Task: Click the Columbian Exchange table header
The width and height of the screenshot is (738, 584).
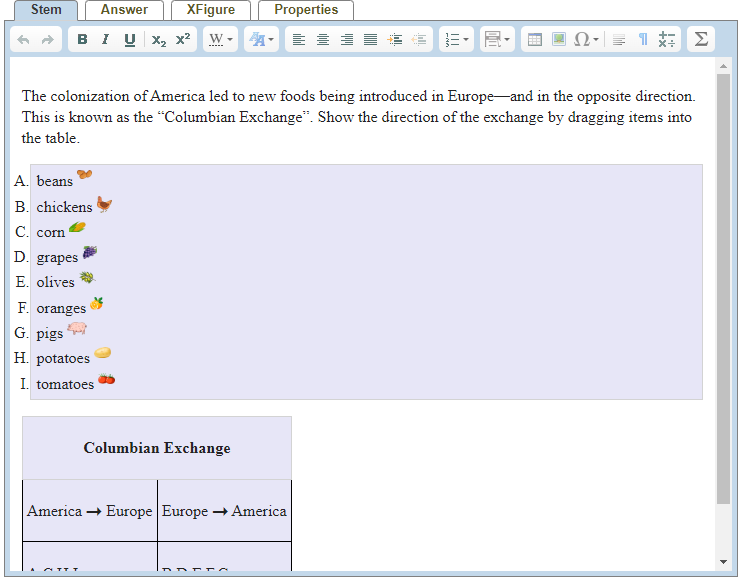Action: point(157,448)
